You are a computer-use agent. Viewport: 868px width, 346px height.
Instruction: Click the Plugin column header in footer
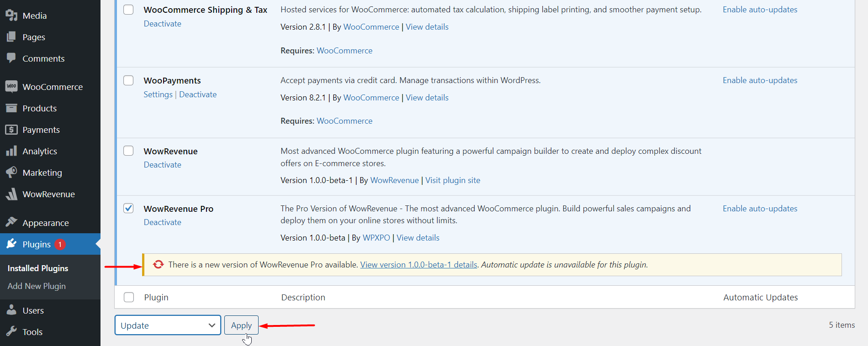click(156, 297)
